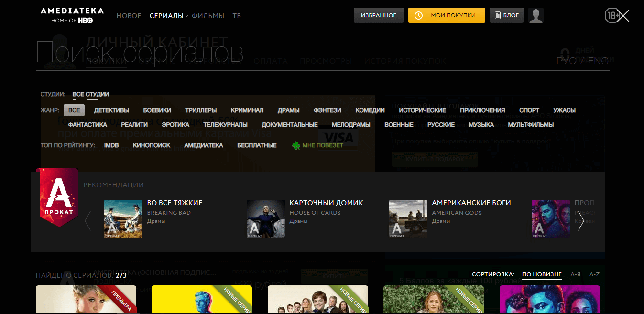Click the Amediateka Home of HBO logo
The image size is (644, 314).
pyautogui.click(x=72, y=15)
